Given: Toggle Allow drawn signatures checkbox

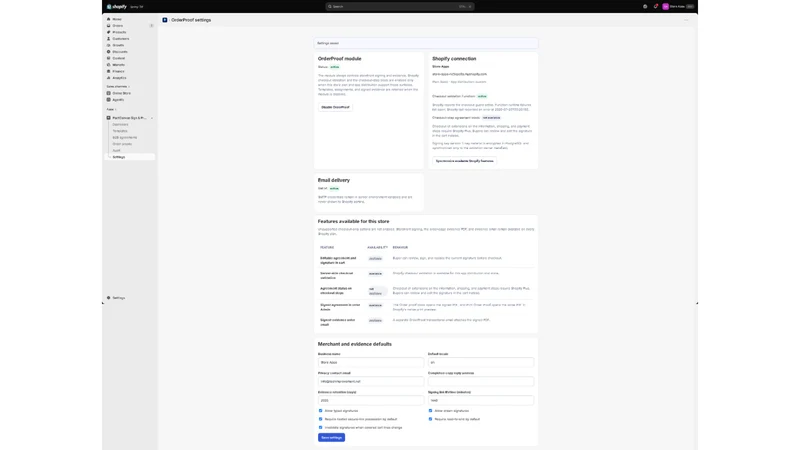Looking at the screenshot, I should 430,411.
